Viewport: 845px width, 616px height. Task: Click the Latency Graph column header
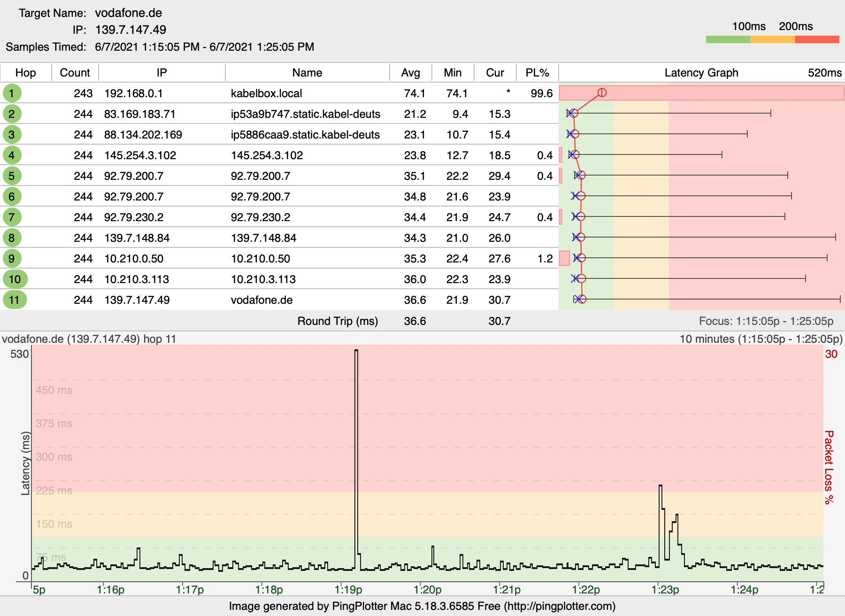coord(701,73)
